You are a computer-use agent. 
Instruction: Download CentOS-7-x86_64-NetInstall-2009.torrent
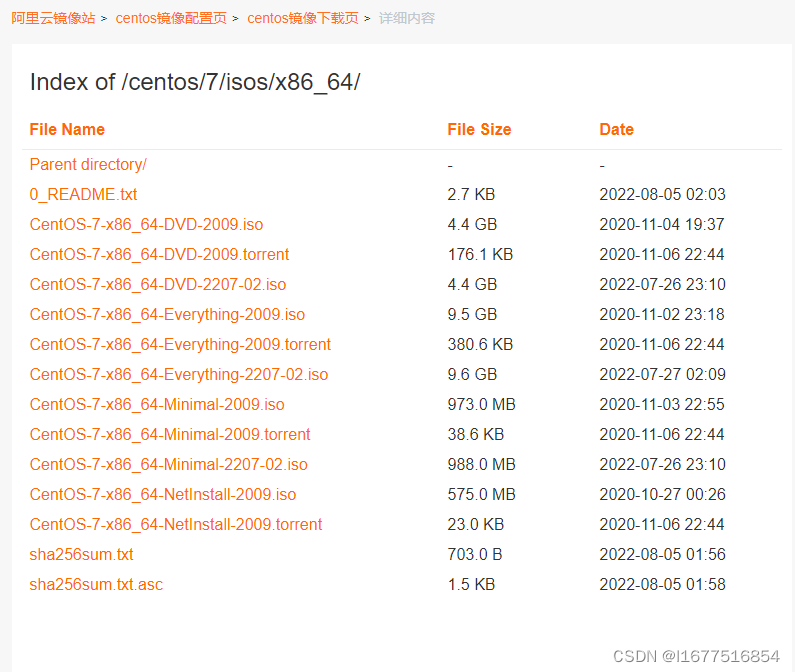176,524
